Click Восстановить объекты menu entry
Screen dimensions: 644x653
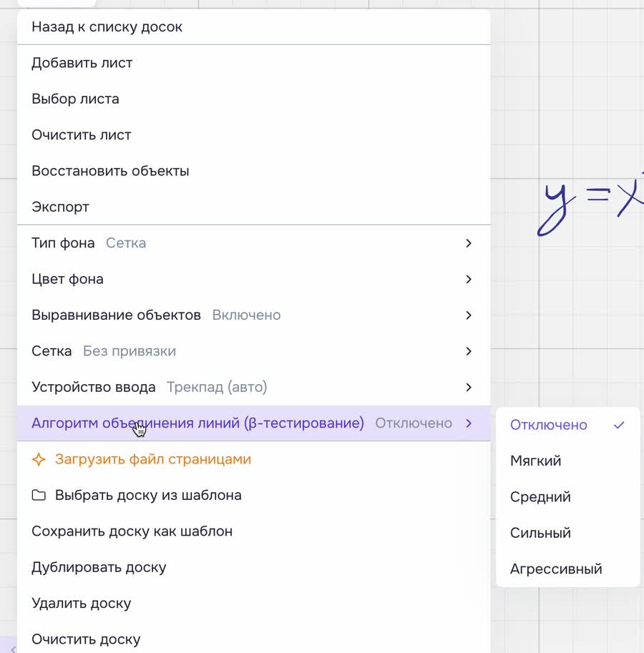coord(254,171)
